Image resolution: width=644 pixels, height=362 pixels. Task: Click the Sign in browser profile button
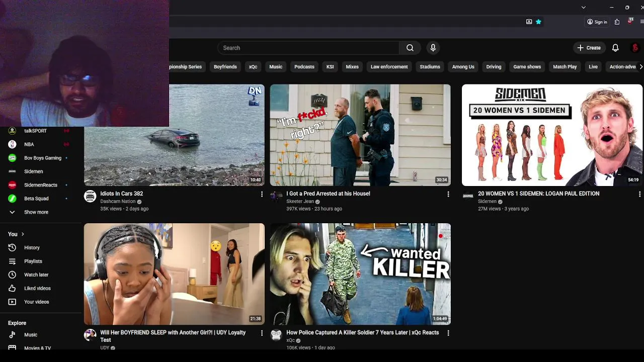[x=597, y=22]
